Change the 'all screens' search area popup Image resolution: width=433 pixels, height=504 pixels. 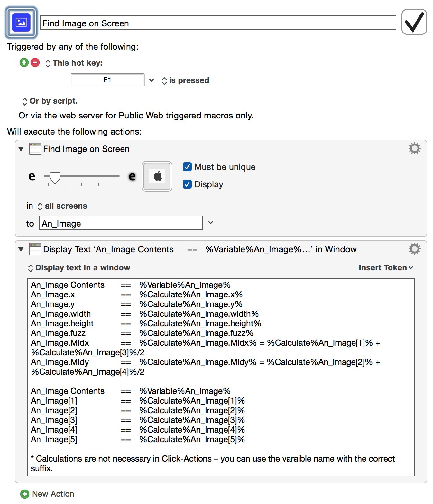click(62, 206)
